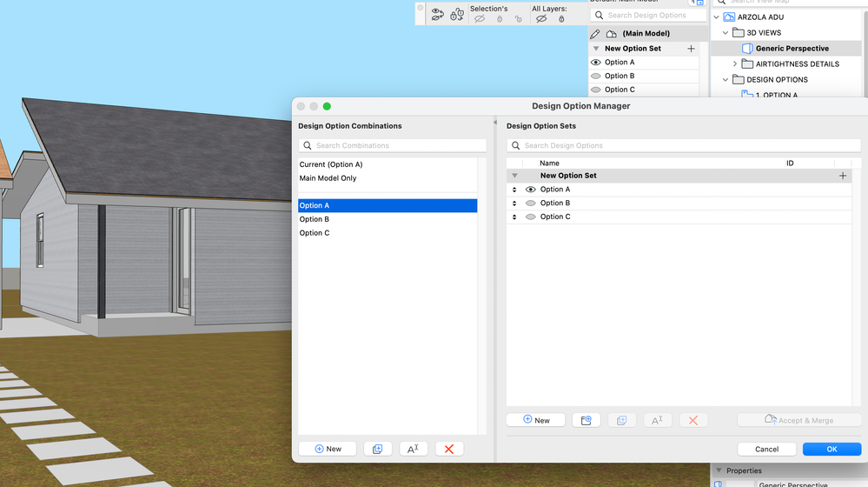
Task: Confirm dialog with OK button
Action: coord(832,450)
